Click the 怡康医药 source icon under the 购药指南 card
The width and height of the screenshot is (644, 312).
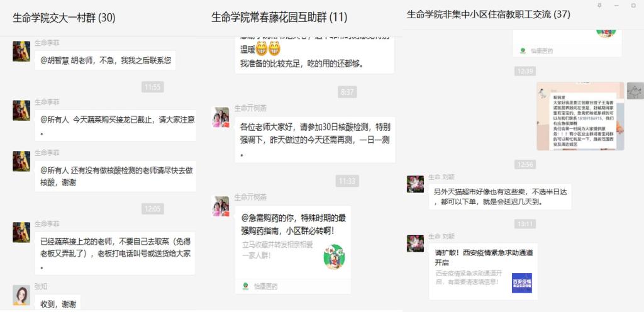click(x=246, y=286)
